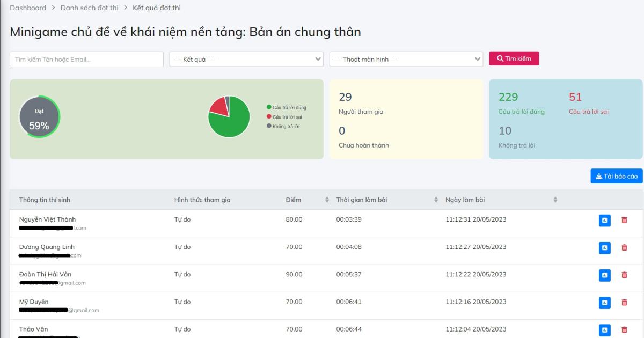Open the result chart for Mỹ Duyên
The height and width of the screenshot is (338, 644).
[604, 303]
